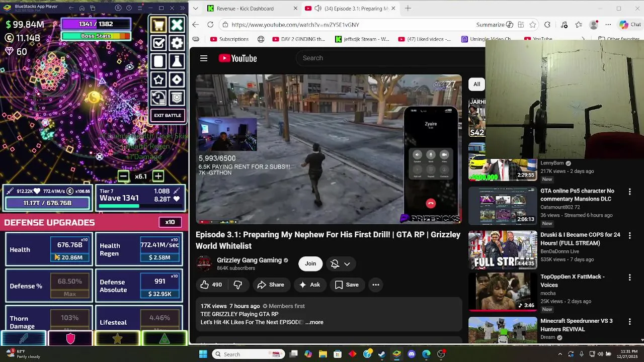Add page to favorites star icon
The image size is (644, 362).
[x=533, y=25]
